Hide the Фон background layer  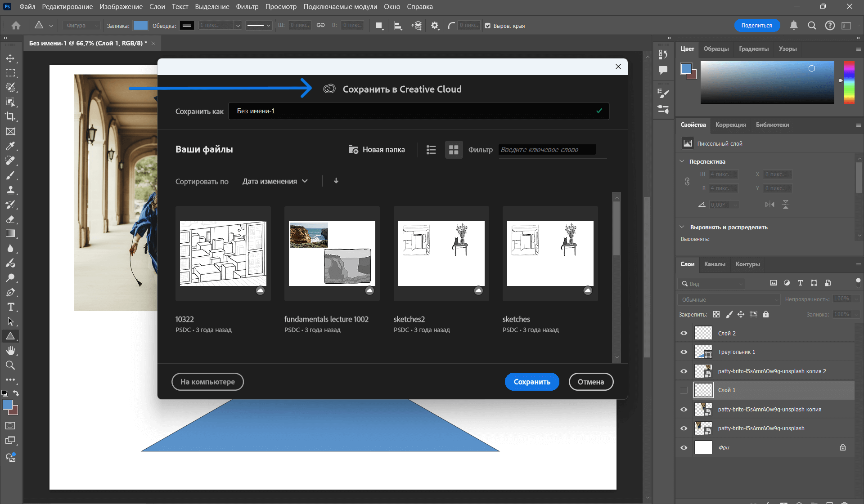tap(684, 448)
